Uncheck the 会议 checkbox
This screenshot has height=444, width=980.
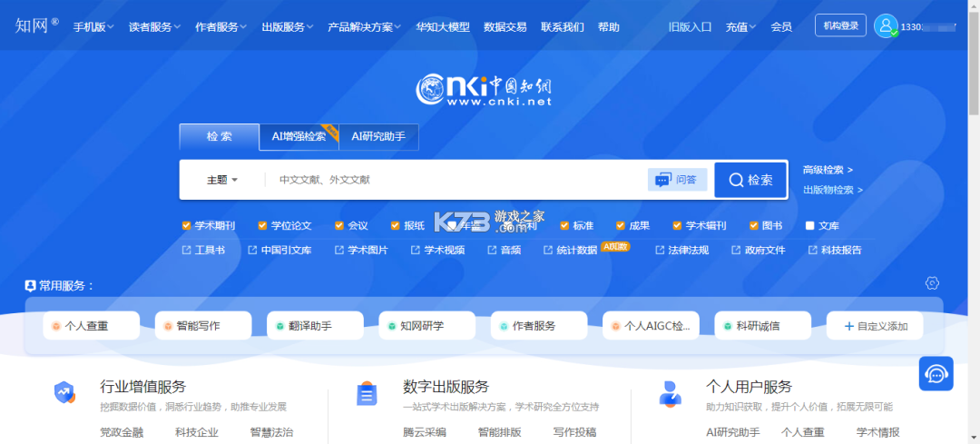339,226
